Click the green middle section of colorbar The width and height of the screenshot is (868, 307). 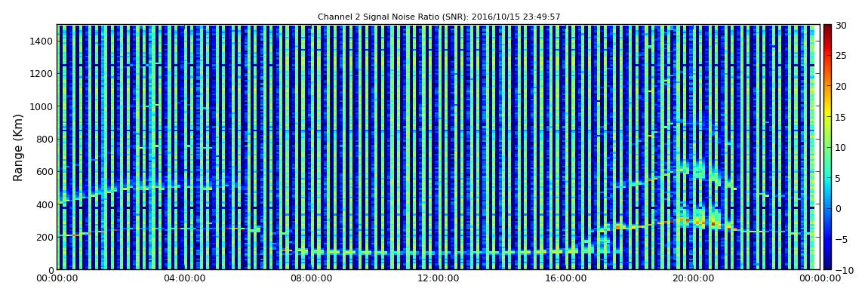tap(827, 147)
